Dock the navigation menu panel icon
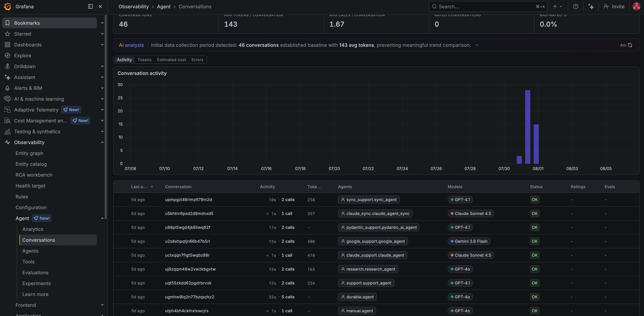The image size is (644, 316). point(90,6)
